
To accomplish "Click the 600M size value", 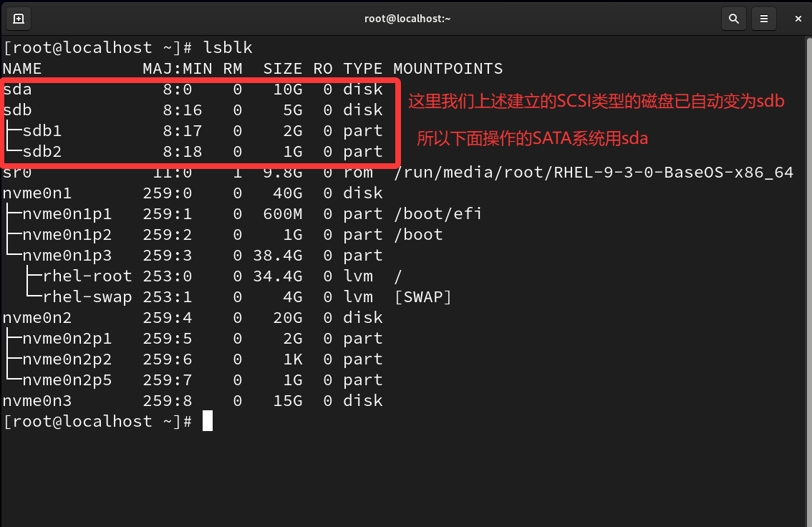I will (x=283, y=214).
